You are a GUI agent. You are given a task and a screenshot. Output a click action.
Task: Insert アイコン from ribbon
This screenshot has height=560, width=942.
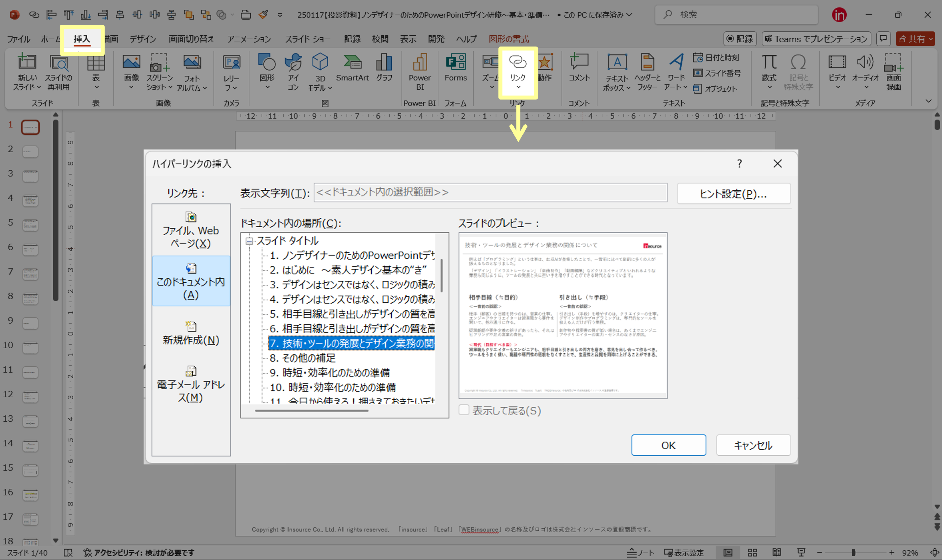tap(293, 72)
